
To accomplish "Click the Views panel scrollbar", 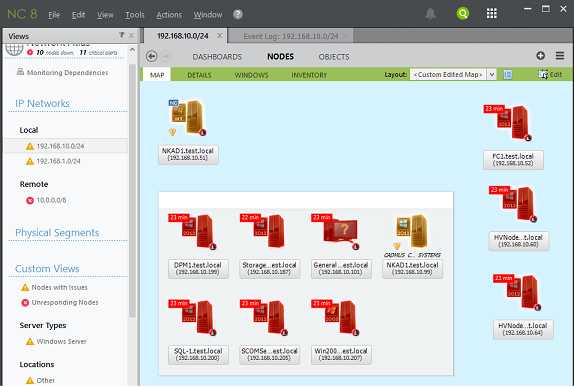I will point(133,190).
